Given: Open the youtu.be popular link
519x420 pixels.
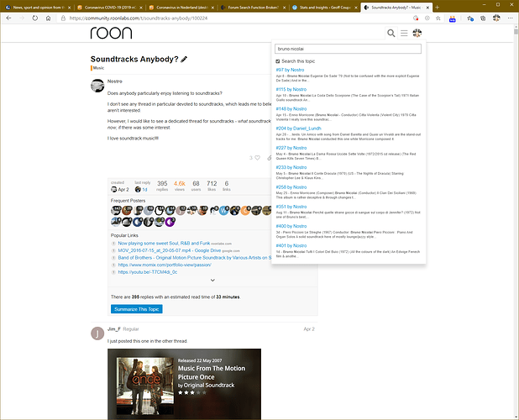Looking at the screenshot, I should [148, 272].
